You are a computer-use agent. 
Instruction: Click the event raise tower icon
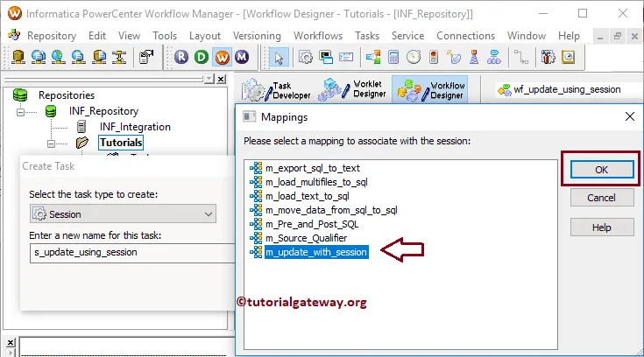pos(474,57)
